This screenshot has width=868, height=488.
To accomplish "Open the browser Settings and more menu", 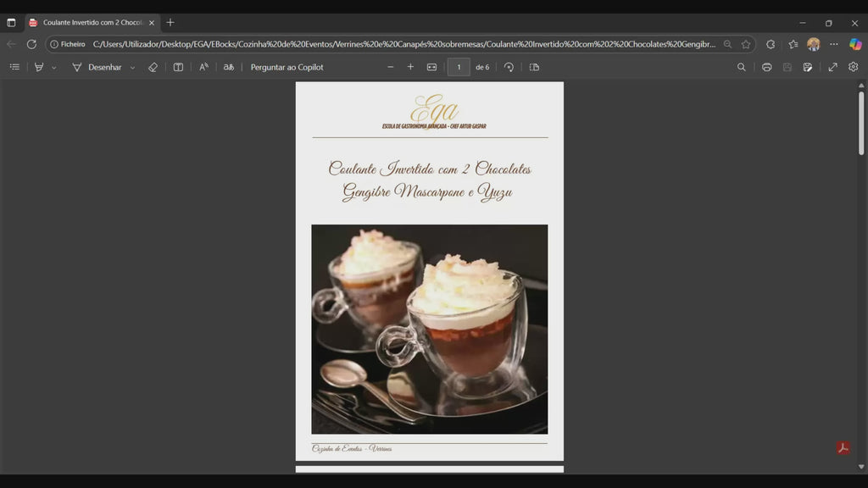I will (833, 43).
